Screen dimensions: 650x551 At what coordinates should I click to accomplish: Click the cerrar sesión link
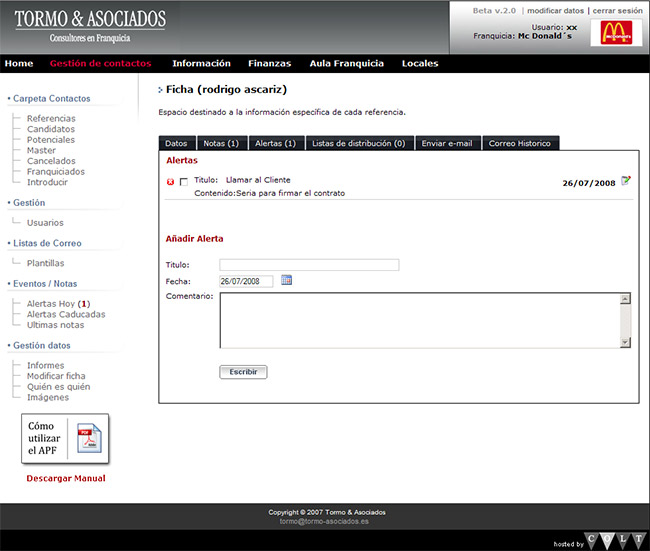(x=617, y=10)
